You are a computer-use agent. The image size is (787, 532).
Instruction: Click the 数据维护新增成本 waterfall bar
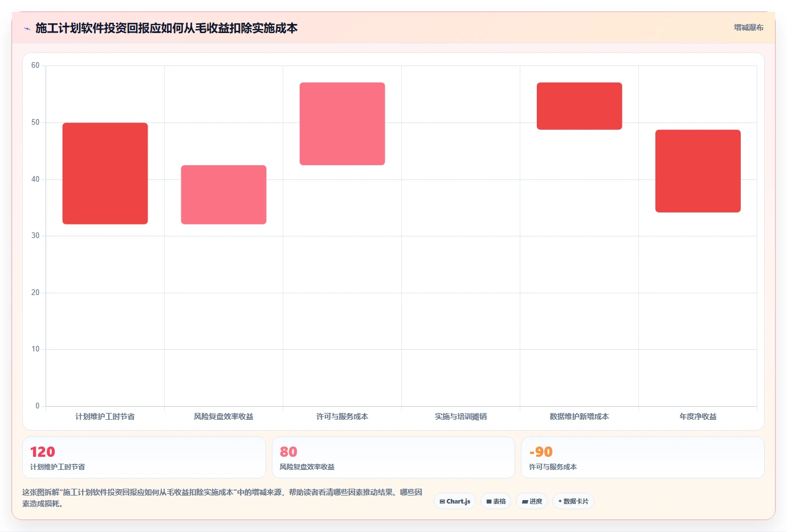[x=579, y=106]
